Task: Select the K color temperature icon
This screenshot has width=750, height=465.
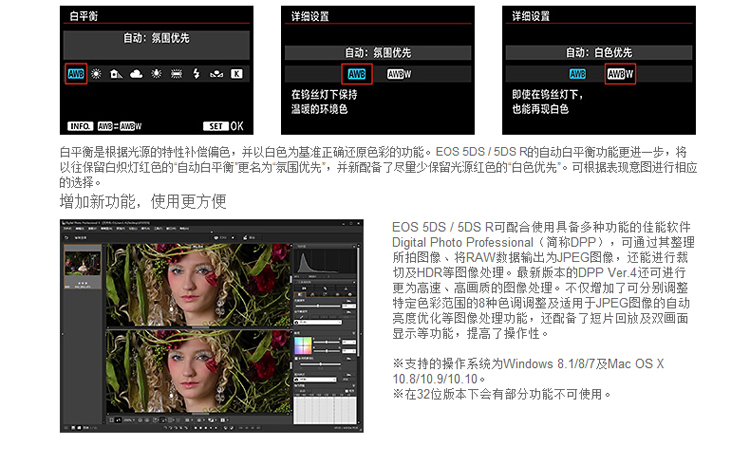Action: click(x=237, y=74)
